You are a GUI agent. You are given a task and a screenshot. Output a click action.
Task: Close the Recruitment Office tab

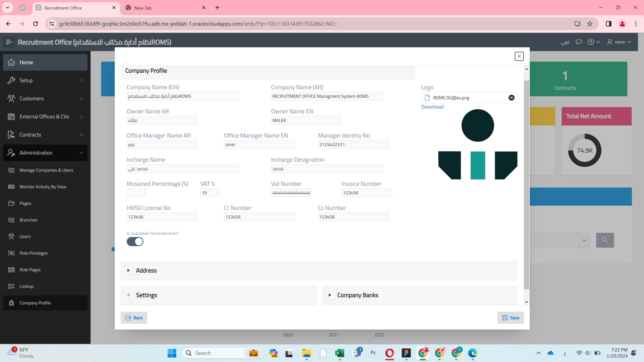pyautogui.click(x=114, y=8)
